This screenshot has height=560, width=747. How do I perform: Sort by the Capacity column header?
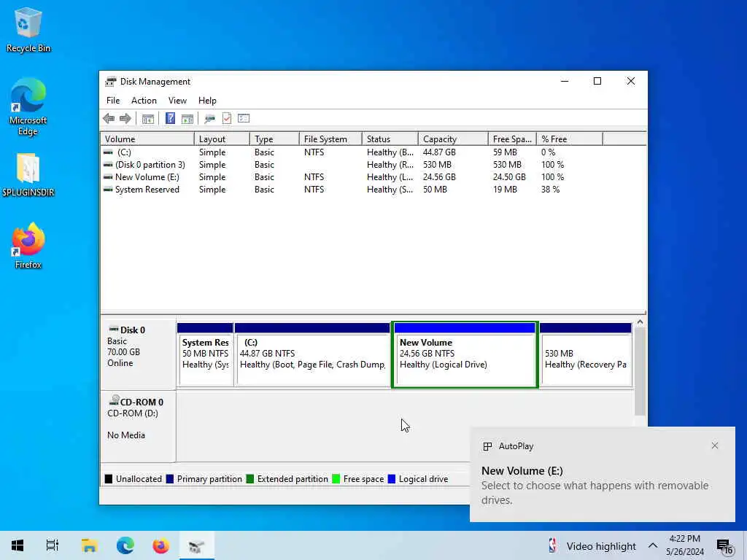tap(453, 139)
